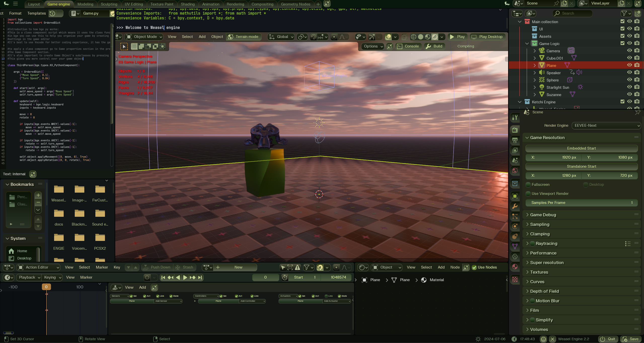Screen dimensions: 644x343
Task: Click the Embedded Start X resolution field
Action: point(553,157)
